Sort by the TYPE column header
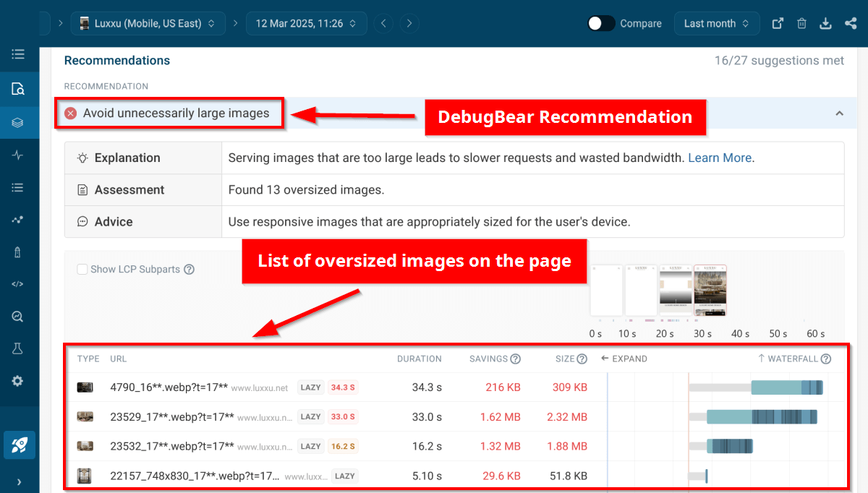The image size is (868, 493). click(x=88, y=359)
